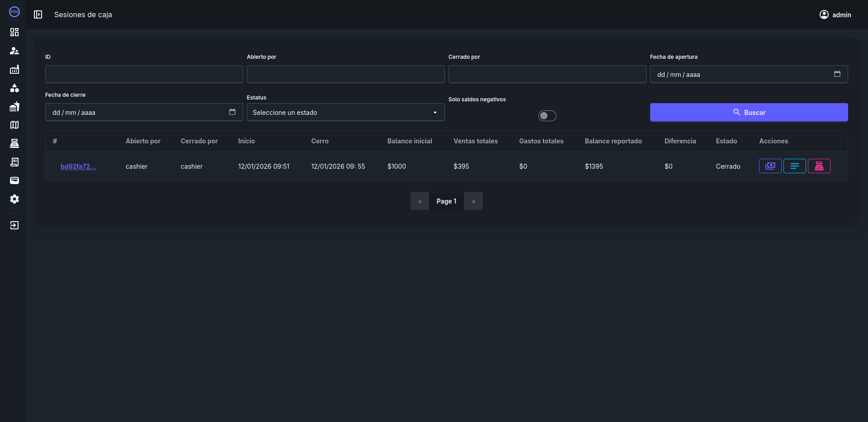Open the fast food icon in the sidebar
The width and height of the screenshot is (868, 422).
point(14,106)
